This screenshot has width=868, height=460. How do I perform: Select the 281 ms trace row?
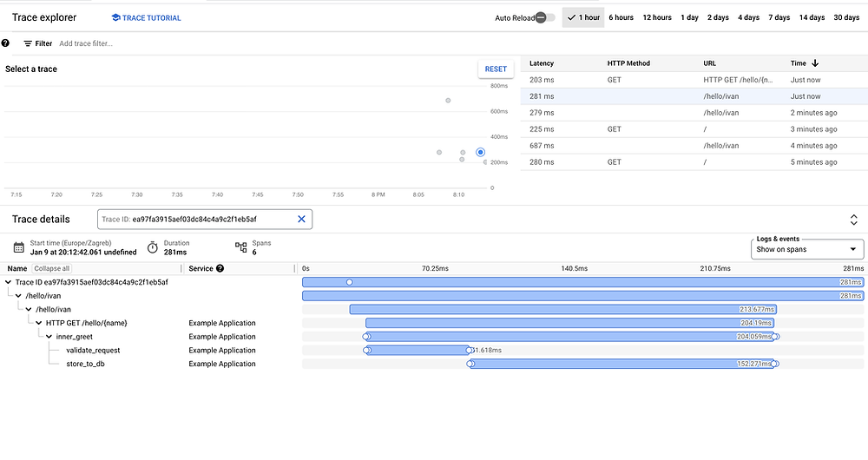(x=694, y=96)
